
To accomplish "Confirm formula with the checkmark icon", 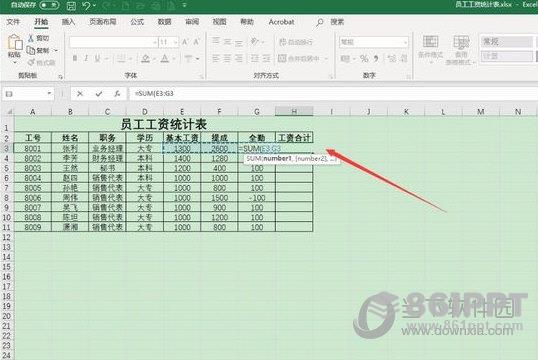I will [x=99, y=94].
